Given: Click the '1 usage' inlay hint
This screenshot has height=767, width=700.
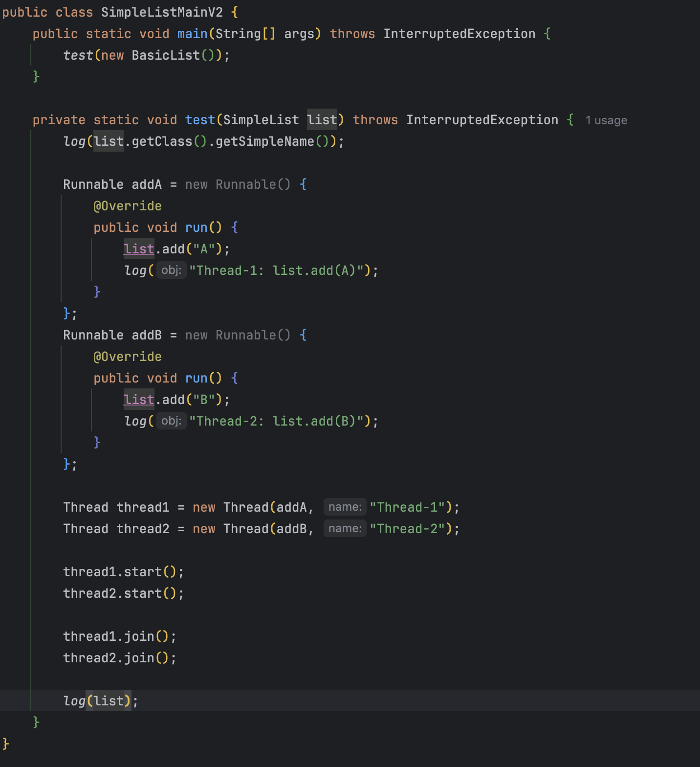Looking at the screenshot, I should (x=606, y=120).
